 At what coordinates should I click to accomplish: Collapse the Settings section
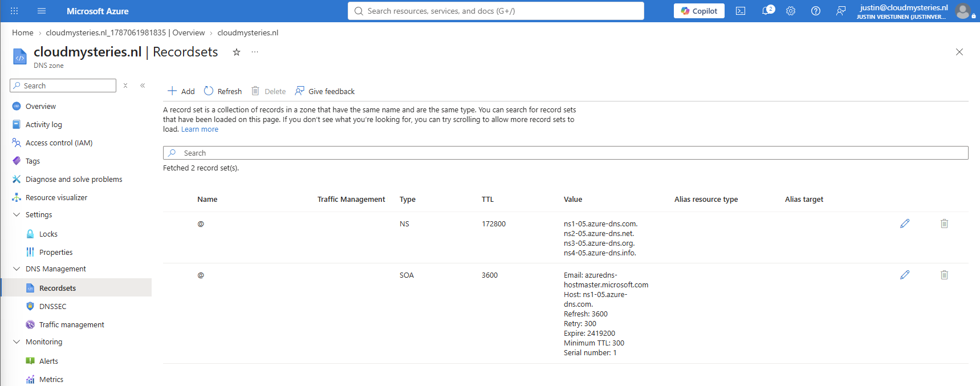coord(16,215)
